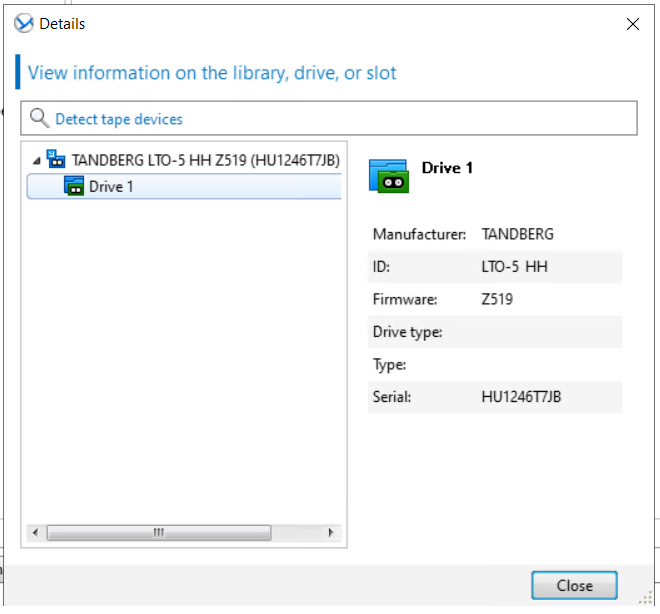Click the ID label
660x614 pixels.
(381, 267)
